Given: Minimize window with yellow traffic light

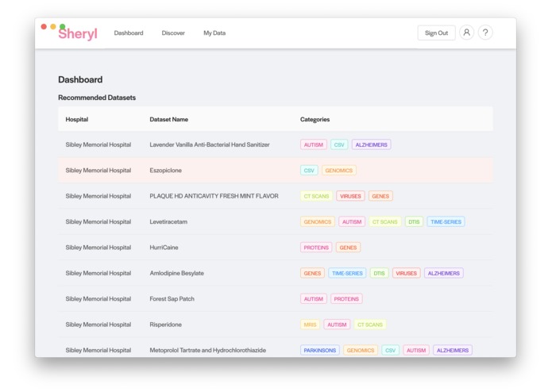Looking at the screenshot, I should coord(53,26).
